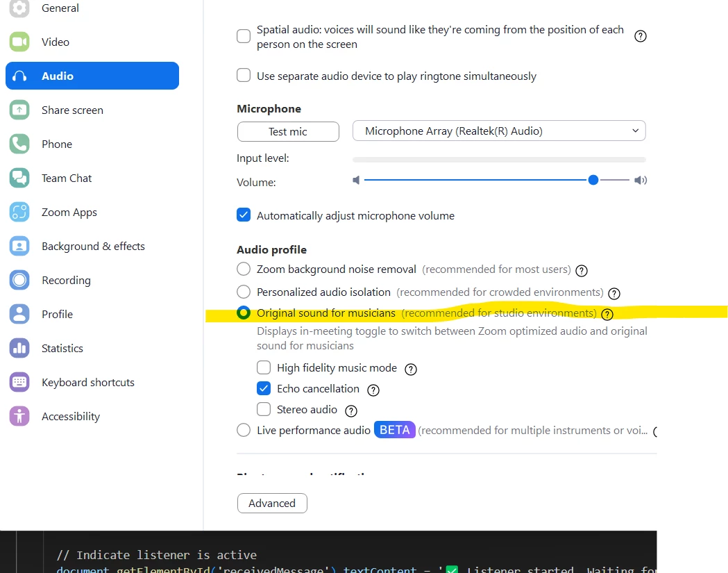Screen dimensions: 728x573
Task: Click the Test mic button
Action: point(288,131)
